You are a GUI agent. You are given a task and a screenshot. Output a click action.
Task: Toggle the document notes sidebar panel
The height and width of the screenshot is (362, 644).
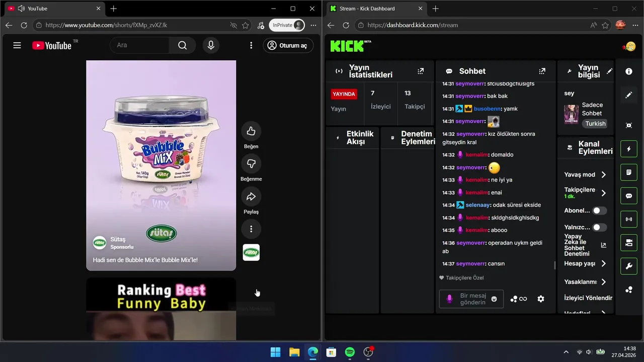[x=629, y=172]
